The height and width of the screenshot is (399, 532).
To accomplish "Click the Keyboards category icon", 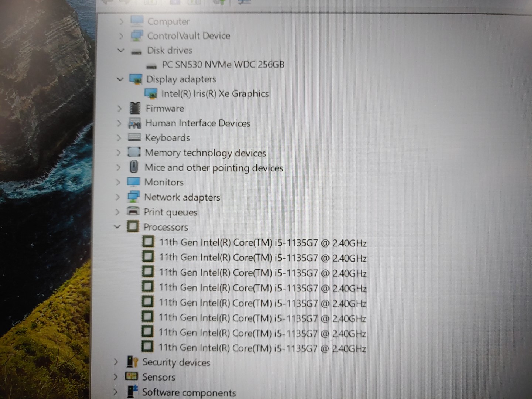I will click(x=134, y=137).
